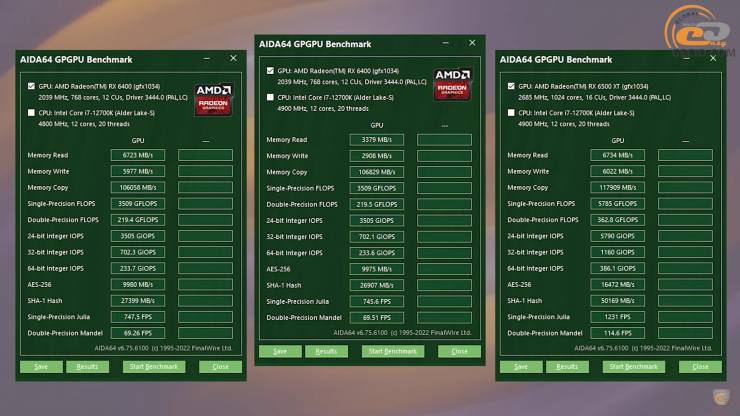This screenshot has height=416, width=740.
Task: Select the AES-256 value 9975 MB/s
Action: [377, 269]
